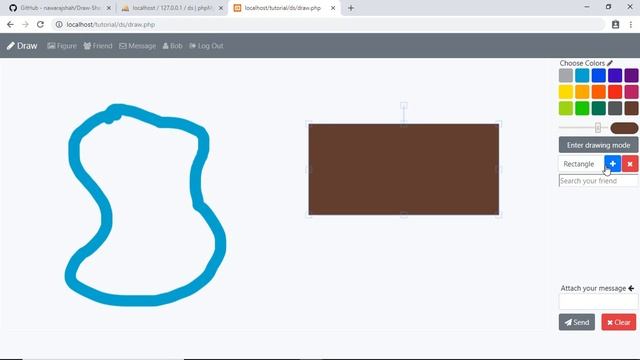
Task: Pick the dark orange color swatch
Action: (598, 92)
